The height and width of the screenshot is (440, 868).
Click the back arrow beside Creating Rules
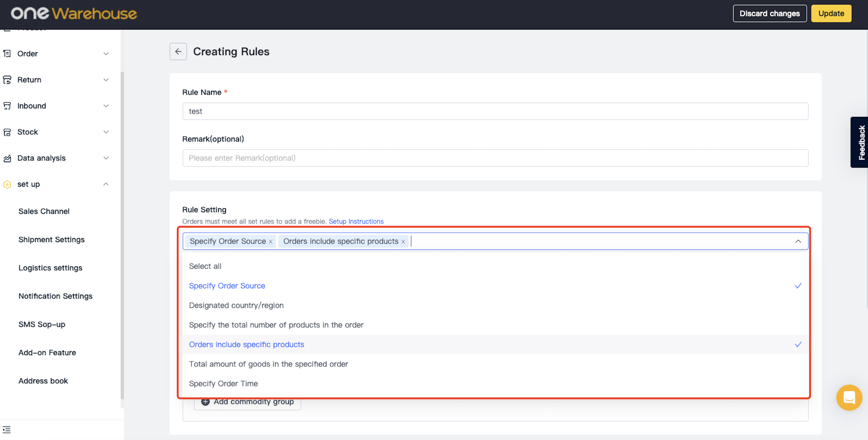178,51
